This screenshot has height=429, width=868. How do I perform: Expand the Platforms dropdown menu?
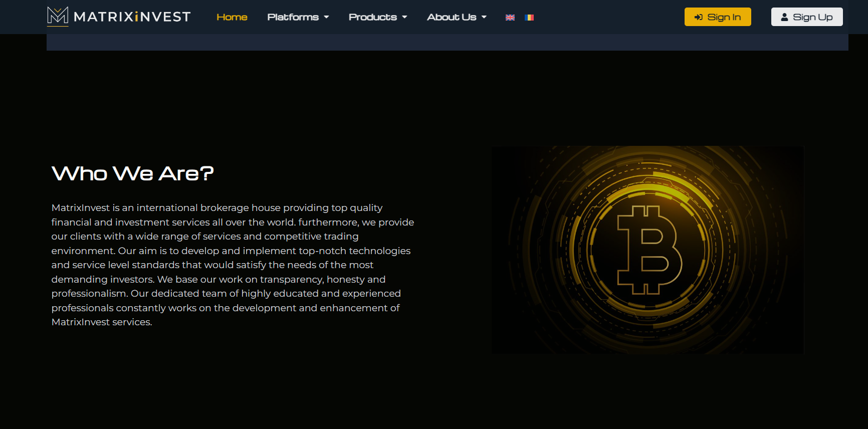coord(298,17)
